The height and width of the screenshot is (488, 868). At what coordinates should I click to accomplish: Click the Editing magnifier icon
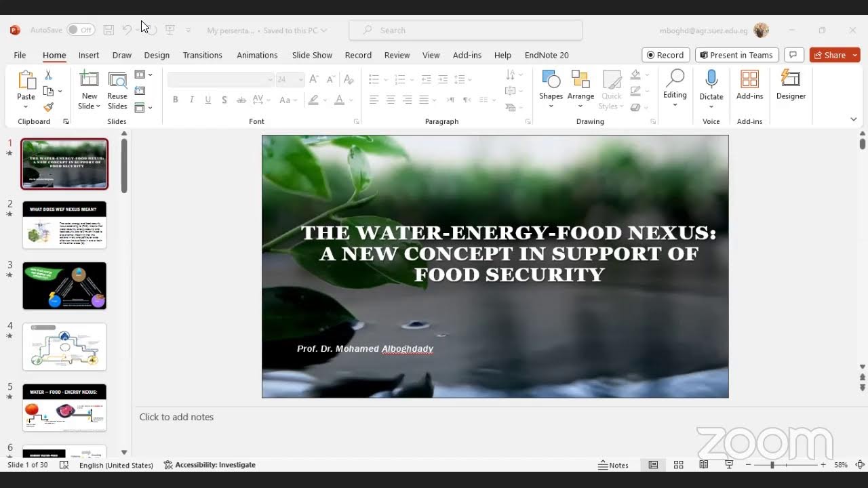click(675, 79)
